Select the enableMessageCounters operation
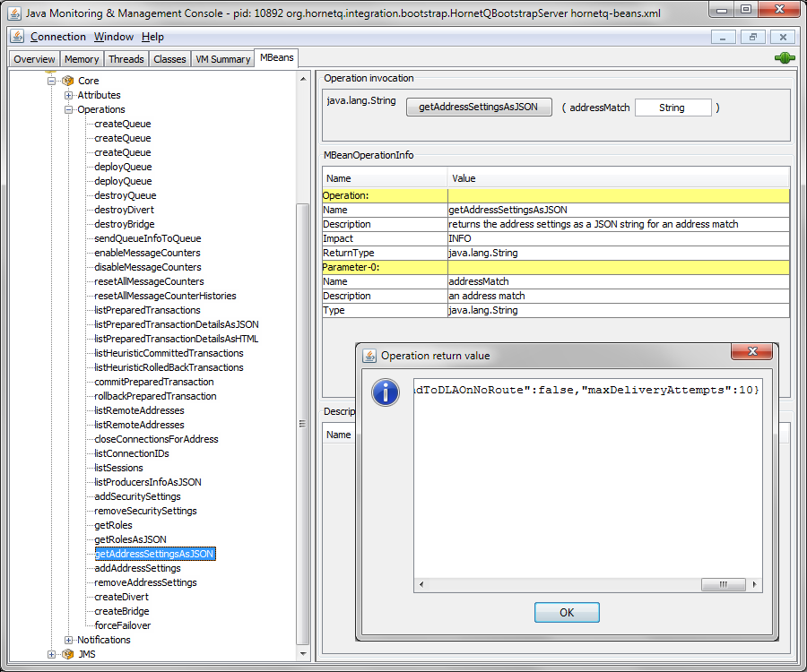807x672 pixels. (147, 253)
